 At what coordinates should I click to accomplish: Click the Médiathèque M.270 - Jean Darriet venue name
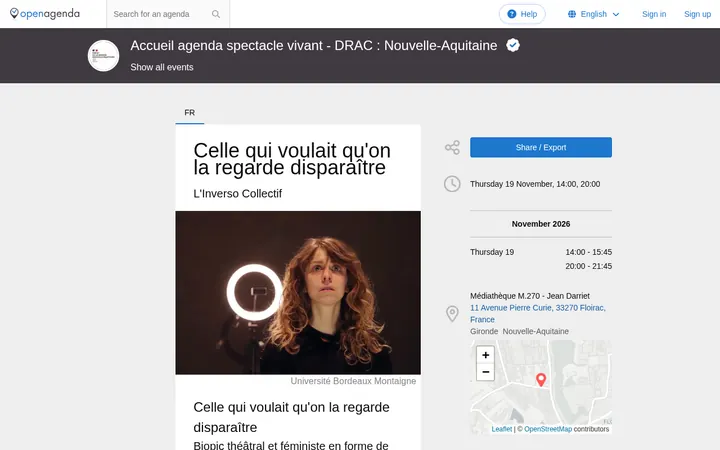(x=530, y=296)
